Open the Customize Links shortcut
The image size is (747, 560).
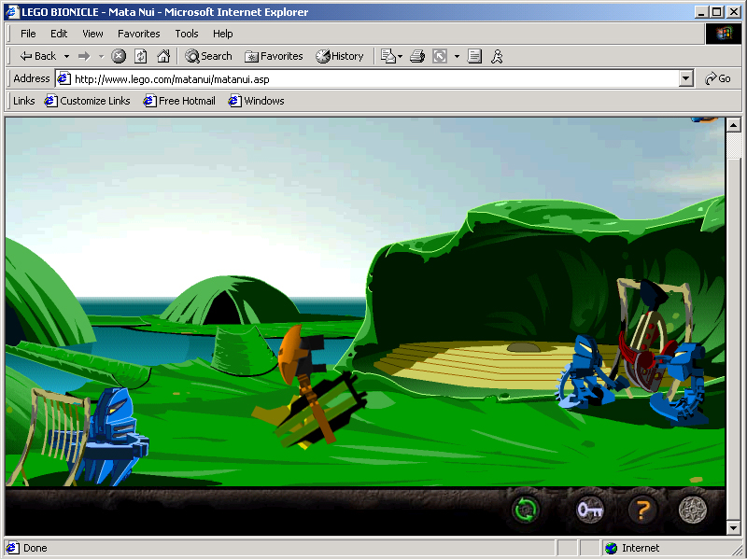87,101
